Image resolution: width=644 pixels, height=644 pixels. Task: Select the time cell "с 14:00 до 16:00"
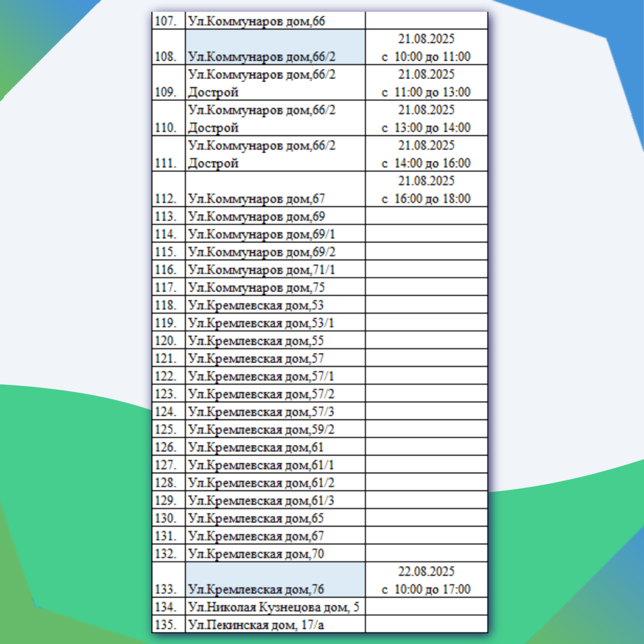426,154
